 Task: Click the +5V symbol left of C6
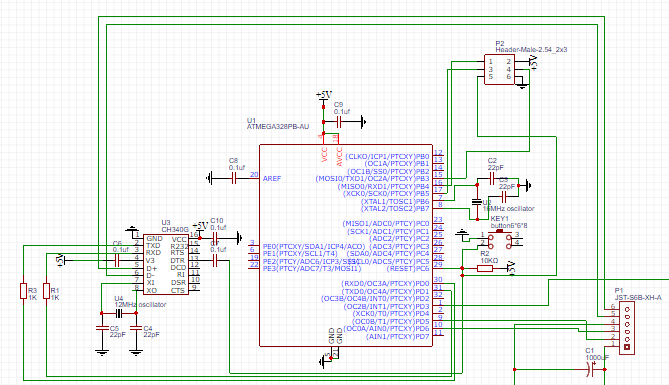(60, 260)
